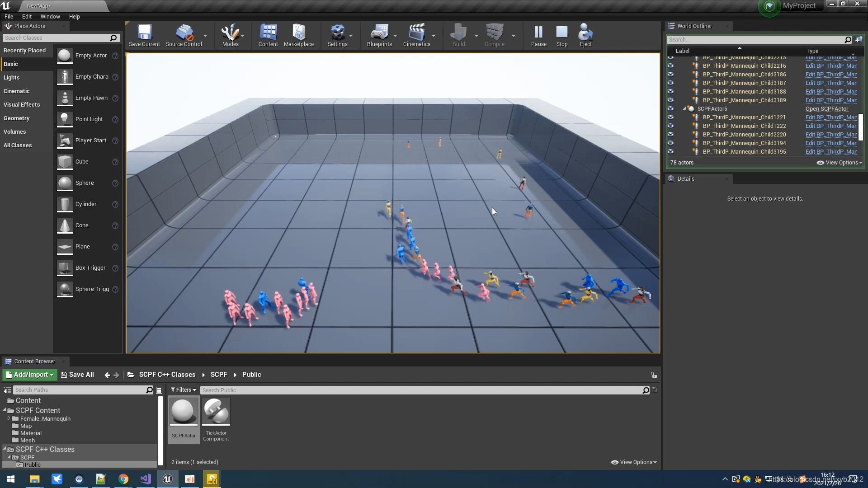
Task: Click the Modes toolbar icon
Action: (x=230, y=35)
